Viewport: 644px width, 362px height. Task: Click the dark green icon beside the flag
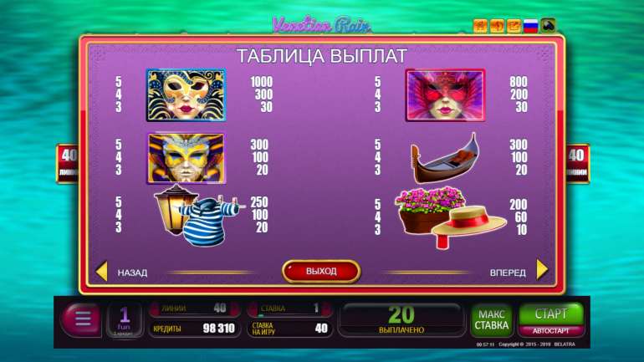click(x=548, y=26)
